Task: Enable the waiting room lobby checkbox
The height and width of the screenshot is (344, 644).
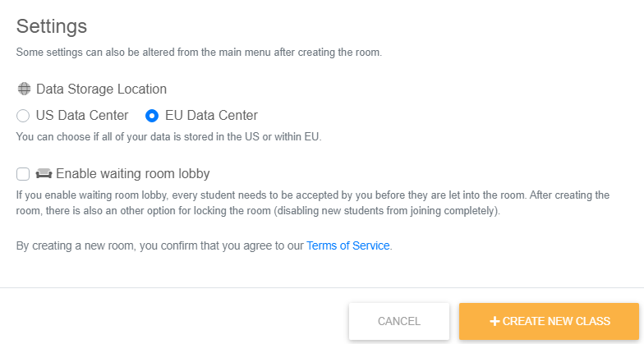Action: click(23, 173)
